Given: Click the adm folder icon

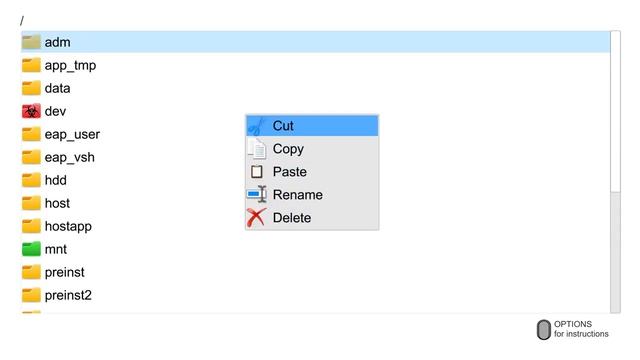Looking at the screenshot, I should pos(31,42).
